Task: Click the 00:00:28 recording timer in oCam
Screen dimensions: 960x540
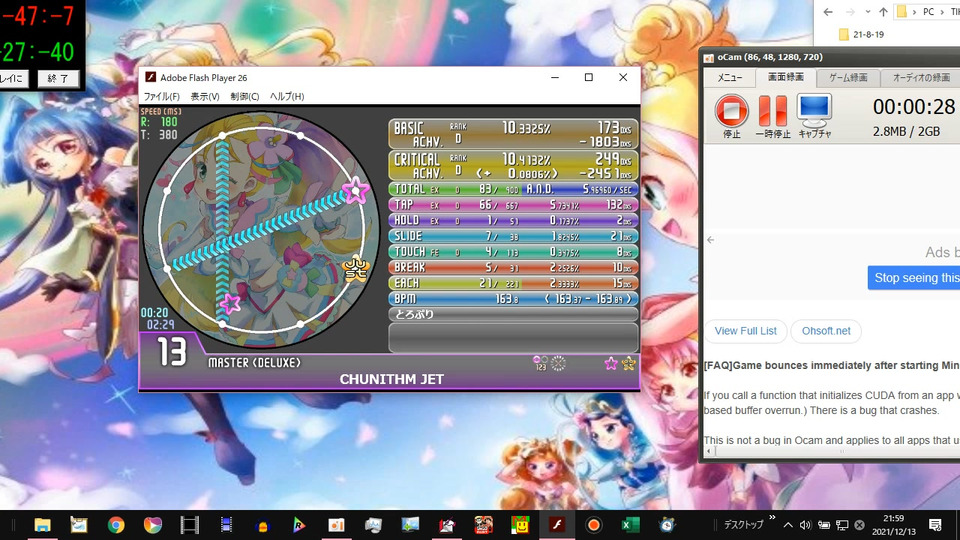Action: tap(913, 107)
